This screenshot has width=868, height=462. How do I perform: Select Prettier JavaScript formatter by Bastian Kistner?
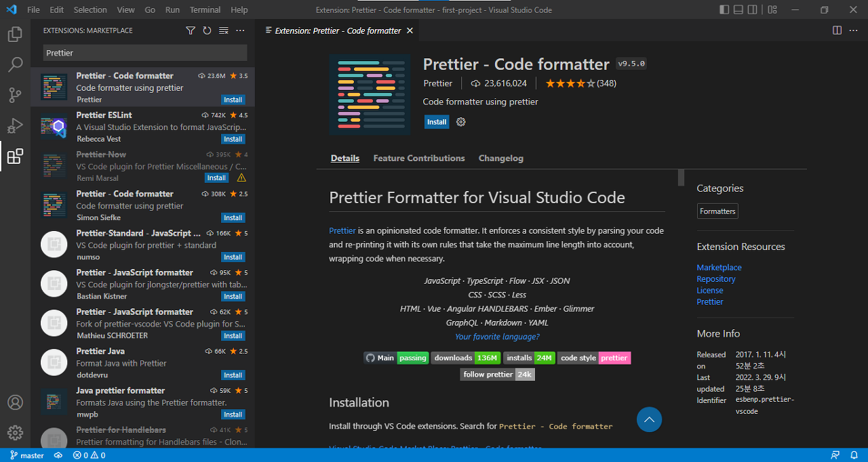point(142,283)
